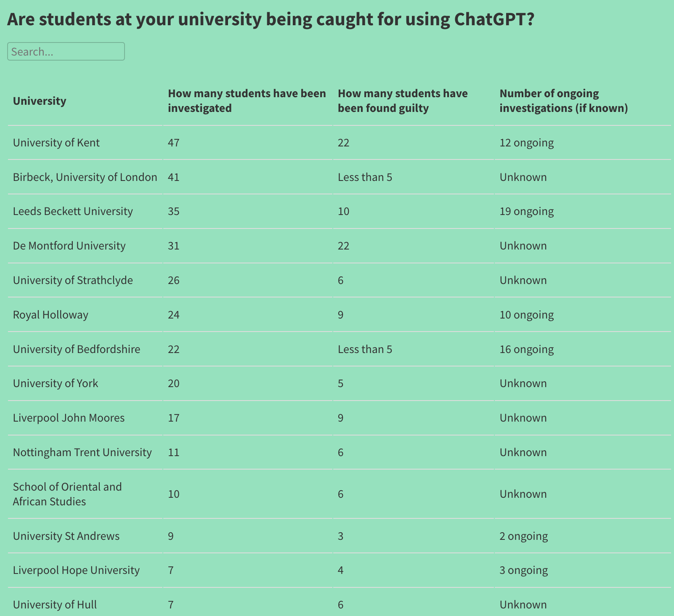
Task: Sort by ongoing investigations column header
Action: (563, 101)
